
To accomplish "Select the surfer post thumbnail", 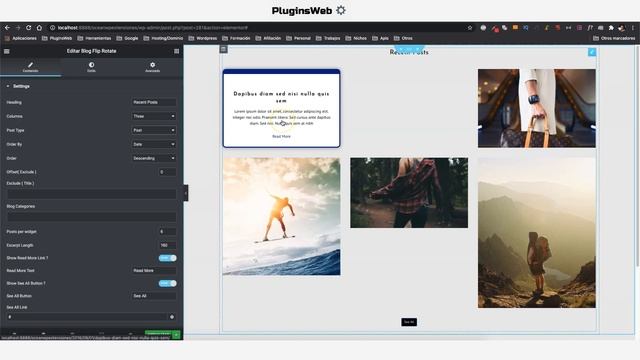I will click(282, 216).
